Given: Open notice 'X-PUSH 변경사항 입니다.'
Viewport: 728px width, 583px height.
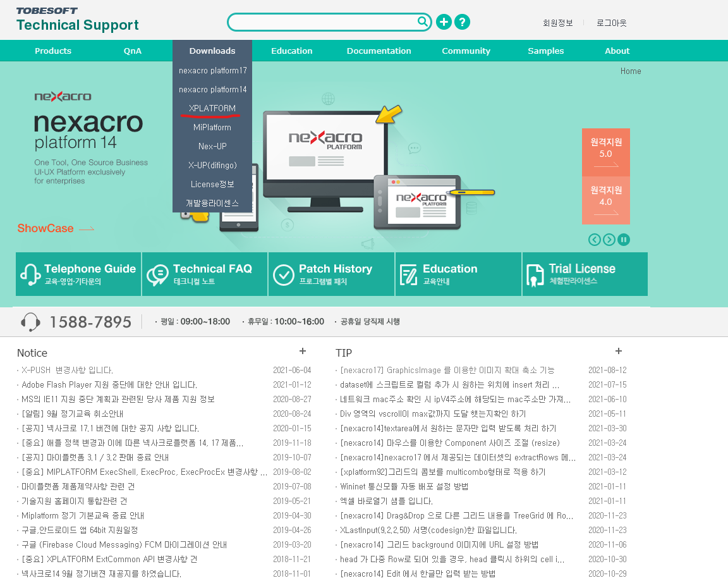Looking at the screenshot, I should coord(68,371).
